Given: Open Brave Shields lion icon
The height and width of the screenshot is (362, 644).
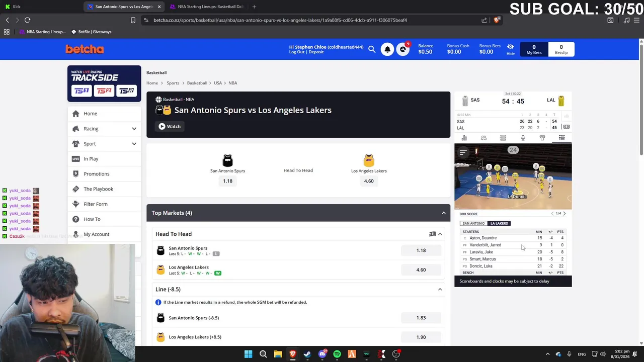Looking at the screenshot, I should (497, 20).
